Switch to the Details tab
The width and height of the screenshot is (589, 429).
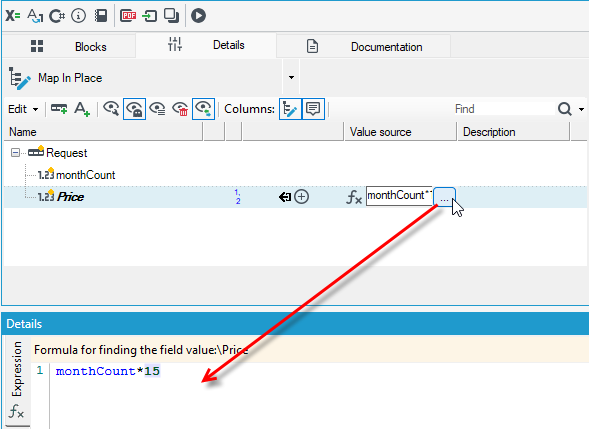[206, 45]
